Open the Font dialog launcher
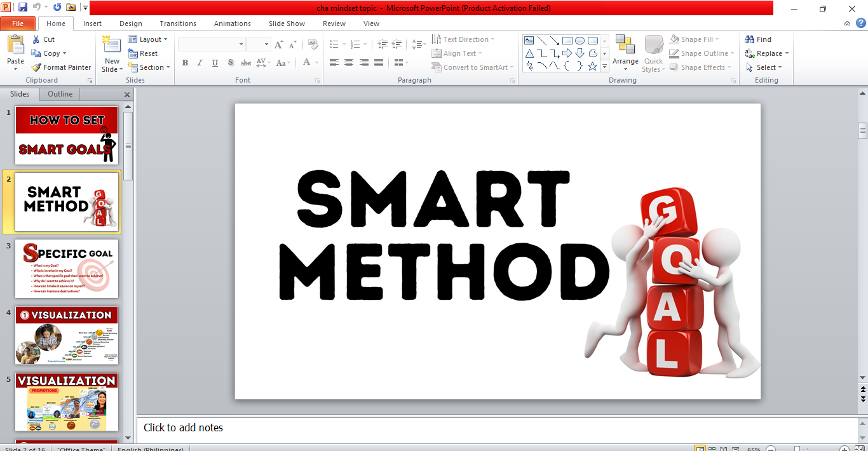Screen dimensions: 868x451 pos(317,81)
